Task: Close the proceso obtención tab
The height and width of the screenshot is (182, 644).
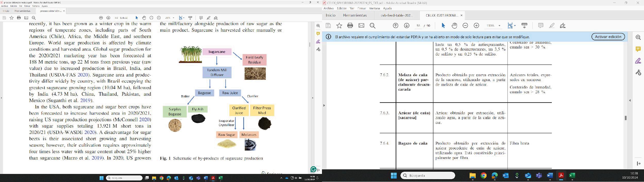Action: (64, 11)
